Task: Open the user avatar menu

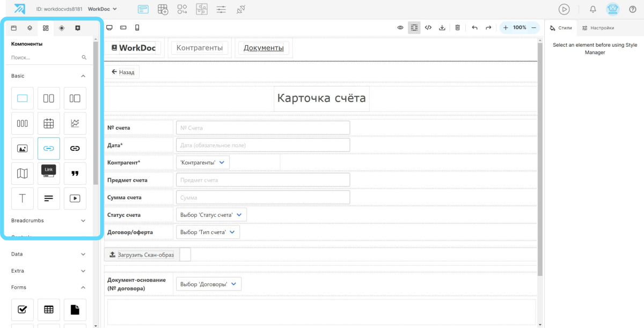Action: click(612, 9)
